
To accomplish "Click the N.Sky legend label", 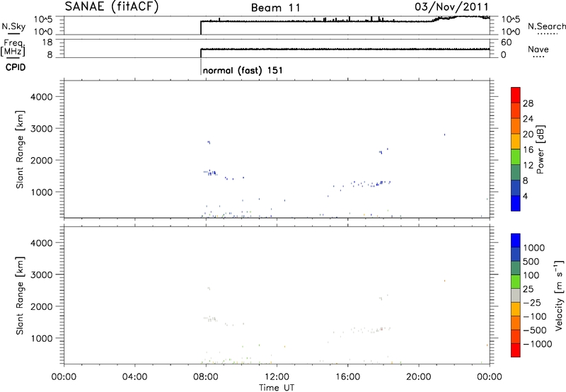I will point(13,26).
